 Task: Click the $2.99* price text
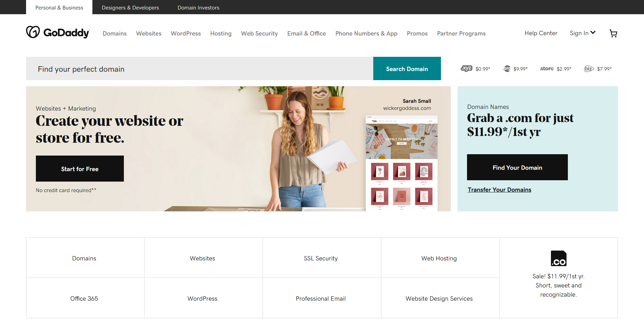[564, 69]
